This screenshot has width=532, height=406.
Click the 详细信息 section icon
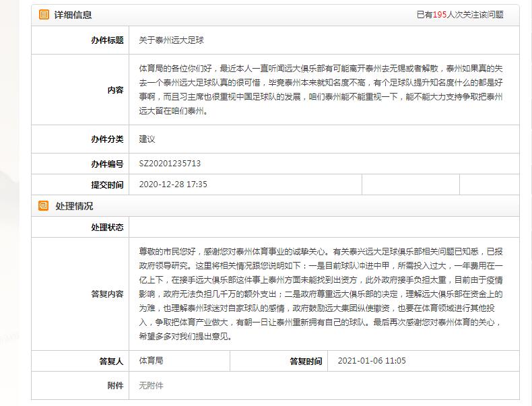tap(44, 15)
